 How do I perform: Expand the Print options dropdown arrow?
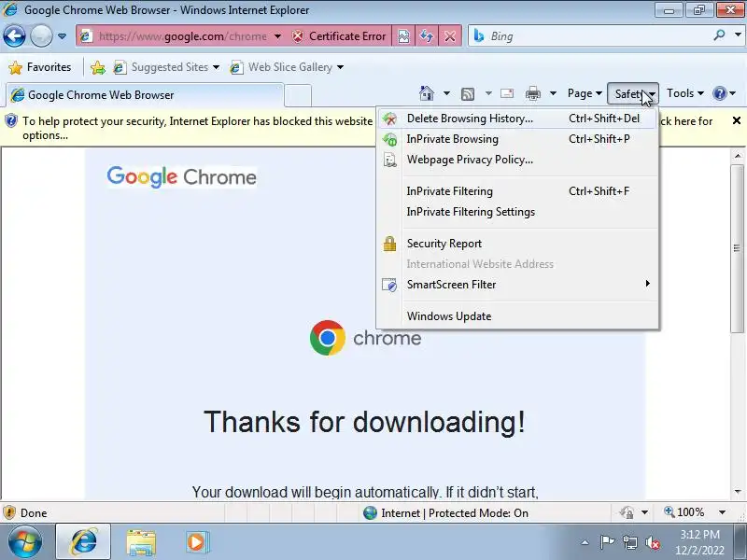(553, 93)
